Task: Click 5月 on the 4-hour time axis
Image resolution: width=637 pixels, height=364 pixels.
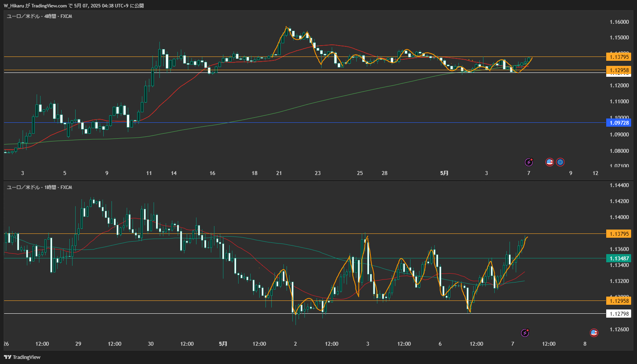Action: pos(444,173)
